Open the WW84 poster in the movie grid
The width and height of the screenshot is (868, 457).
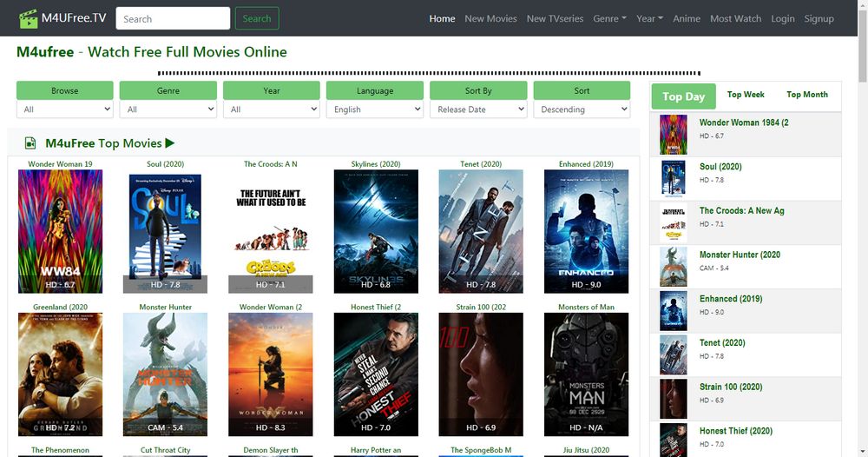click(x=61, y=232)
